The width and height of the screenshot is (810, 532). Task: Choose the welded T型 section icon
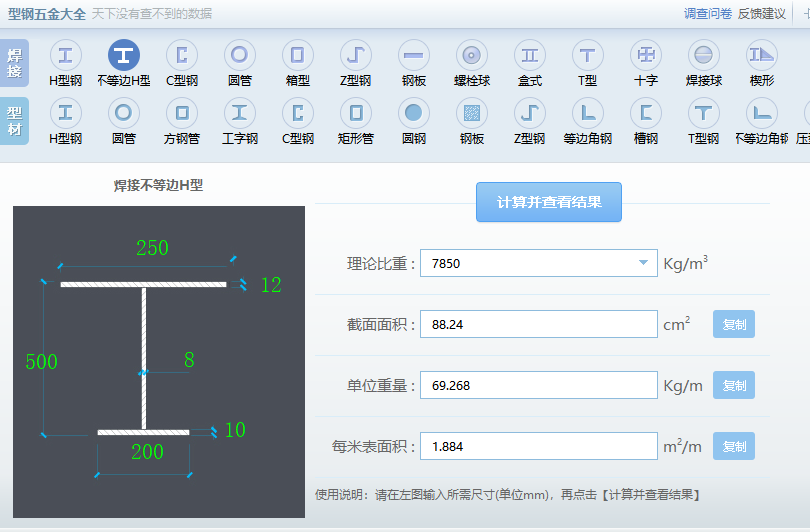click(x=587, y=55)
